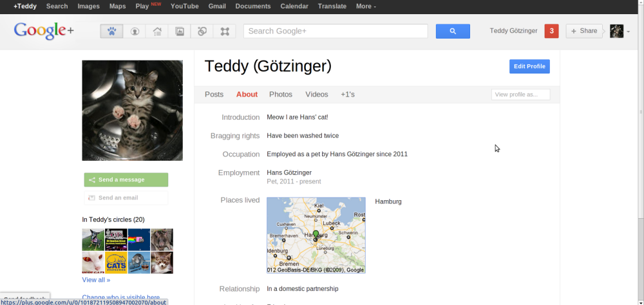644x305 pixels.
Task: Open the Videos tab
Action: pos(317,95)
